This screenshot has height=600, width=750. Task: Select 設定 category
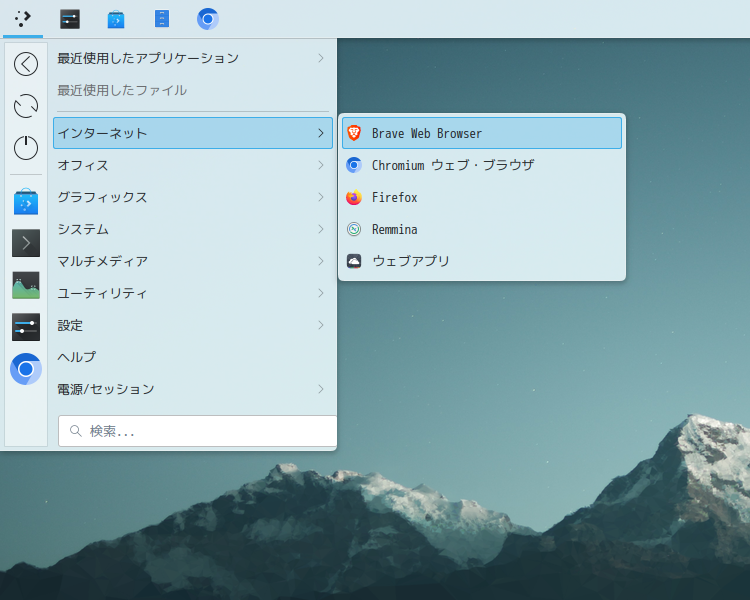pos(193,325)
